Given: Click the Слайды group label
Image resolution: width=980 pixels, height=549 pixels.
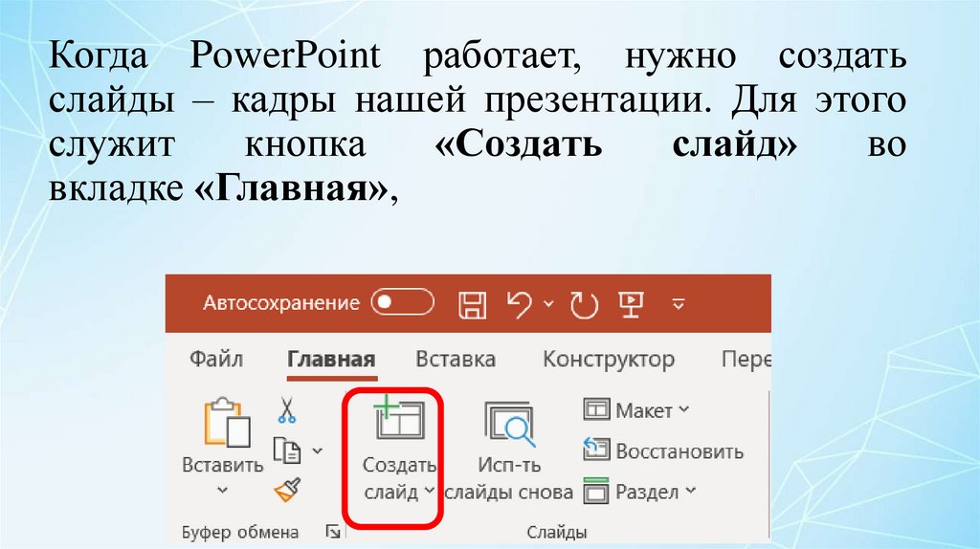Looking at the screenshot, I should point(557,532).
